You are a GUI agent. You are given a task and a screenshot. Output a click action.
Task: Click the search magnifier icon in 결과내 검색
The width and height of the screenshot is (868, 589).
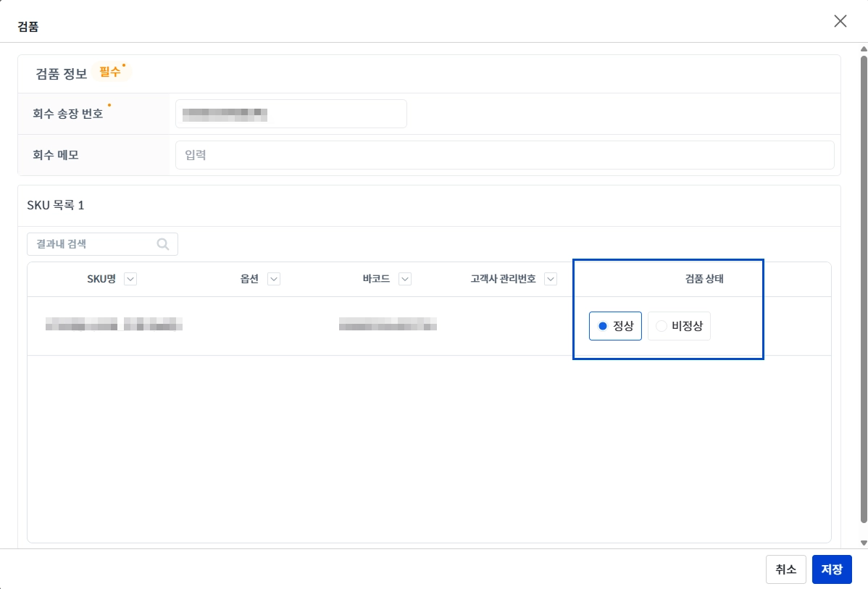click(163, 244)
